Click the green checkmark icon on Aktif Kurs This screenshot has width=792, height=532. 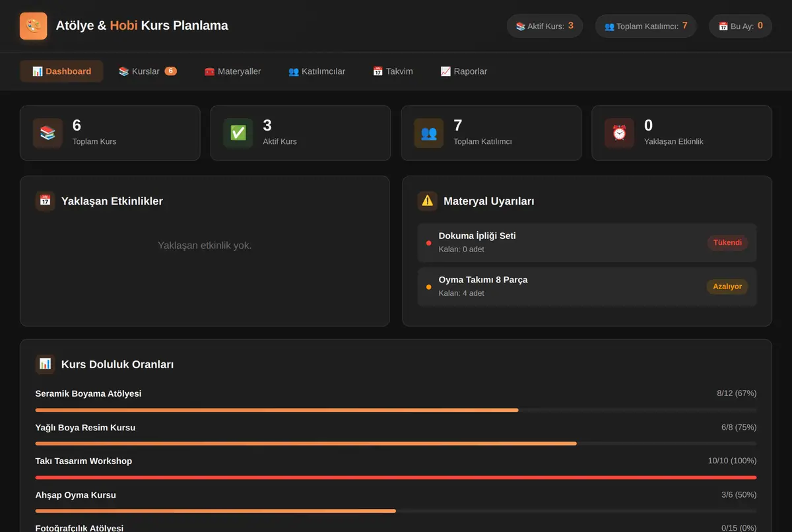(x=238, y=133)
